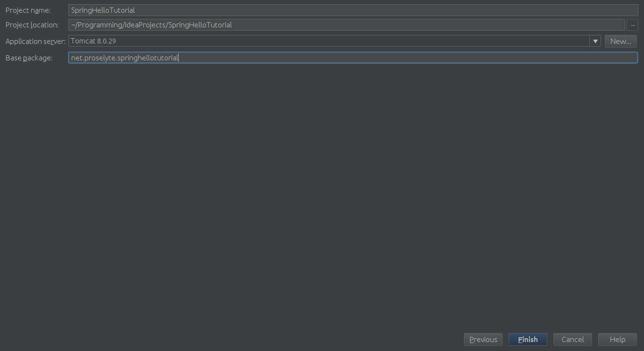Viewport: 644px width, 351px height.
Task: Click 'IdeaProjects' in the location path
Action: [145, 25]
